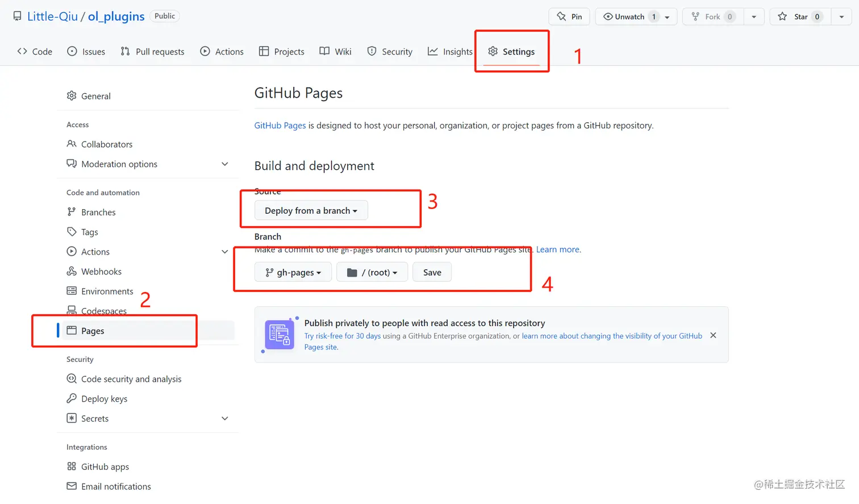Expand the Secrets section chevron

pos(225,418)
